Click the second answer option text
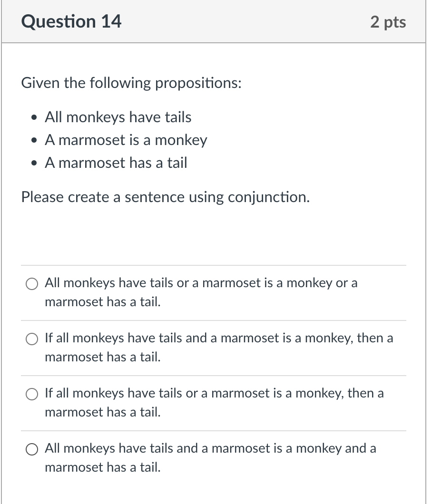Screen dimensions: 432x504 pos(218,339)
